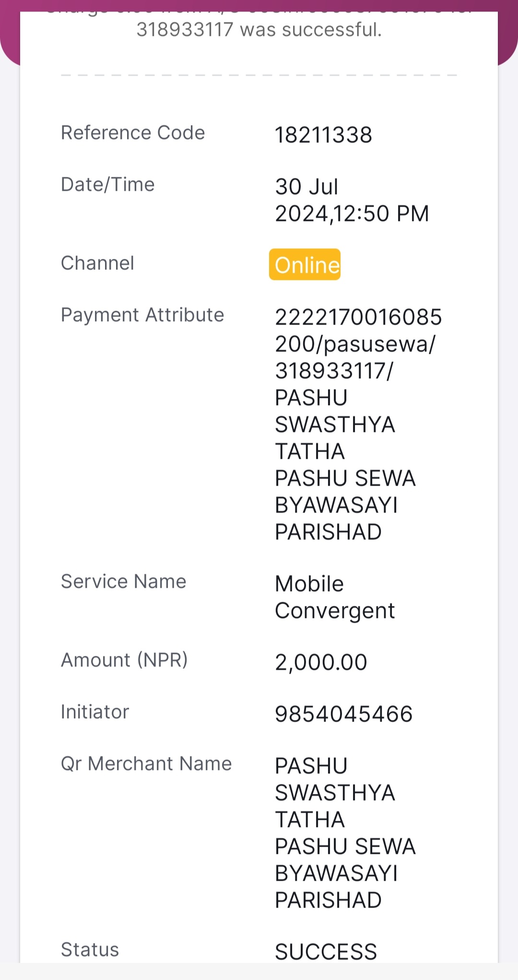The height and width of the screenshot is (980, 518).
Task: Tap the Qr Merchant Name label
Action: pos(146,764)
